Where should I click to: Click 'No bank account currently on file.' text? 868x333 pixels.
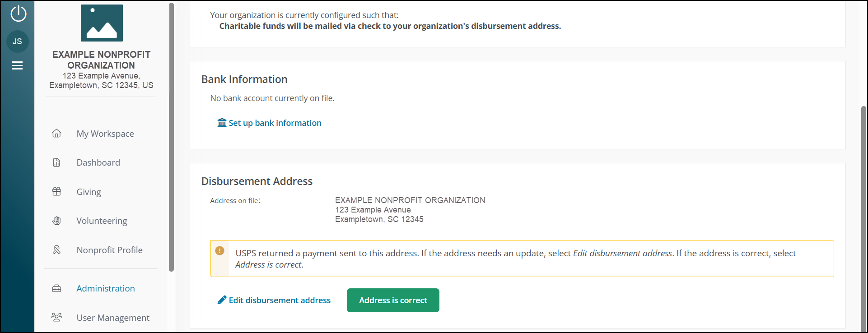(272, 98)
